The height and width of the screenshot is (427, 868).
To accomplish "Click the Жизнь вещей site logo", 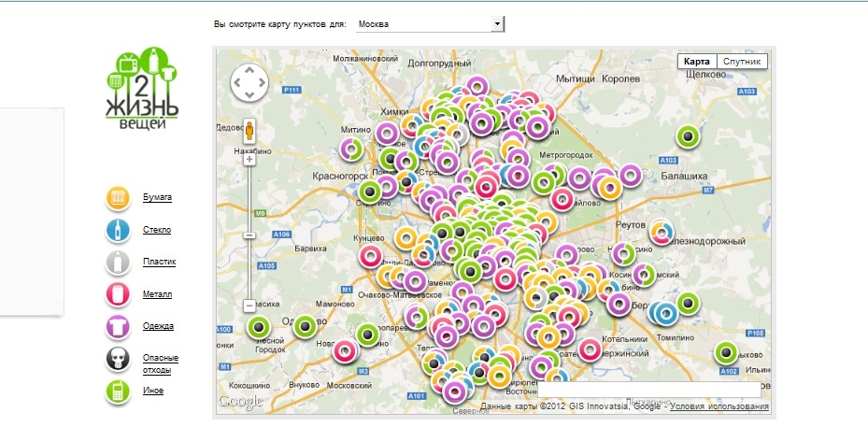I will [142, 90].
